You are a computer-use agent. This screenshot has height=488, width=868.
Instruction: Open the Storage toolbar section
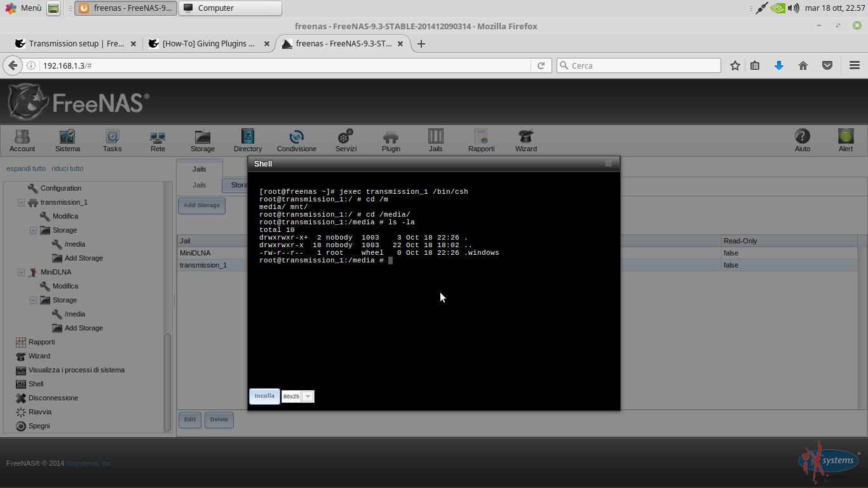203,140
